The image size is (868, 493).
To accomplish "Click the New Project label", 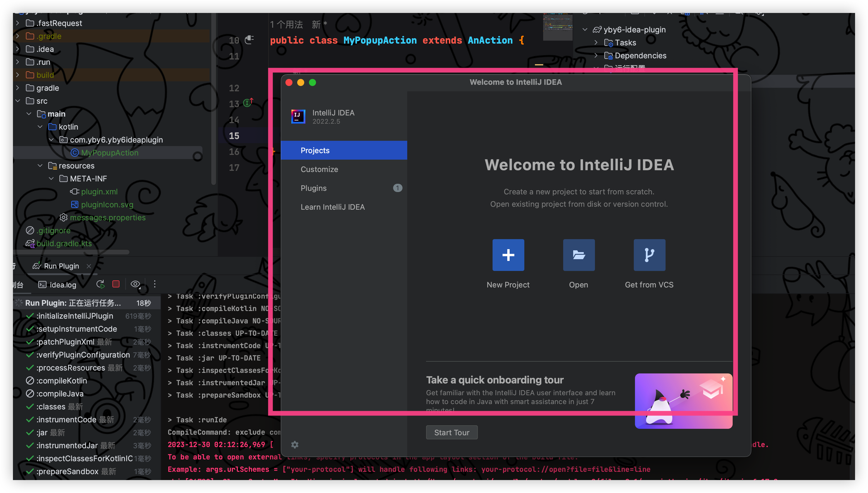I will click(x=508, y=285).
